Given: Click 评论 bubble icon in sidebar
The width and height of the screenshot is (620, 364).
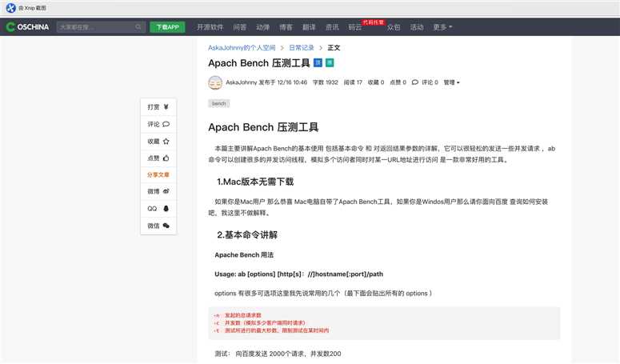Looking at the screenshot, I should click(x=166, y=124).
